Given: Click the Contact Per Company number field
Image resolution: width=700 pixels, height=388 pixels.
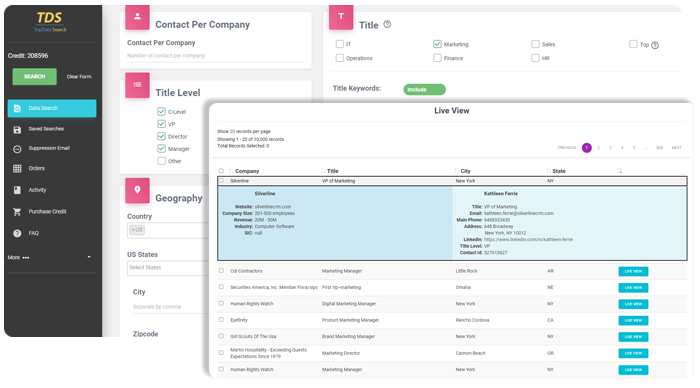Looking at the screenshot, I should tap(215, 56).
